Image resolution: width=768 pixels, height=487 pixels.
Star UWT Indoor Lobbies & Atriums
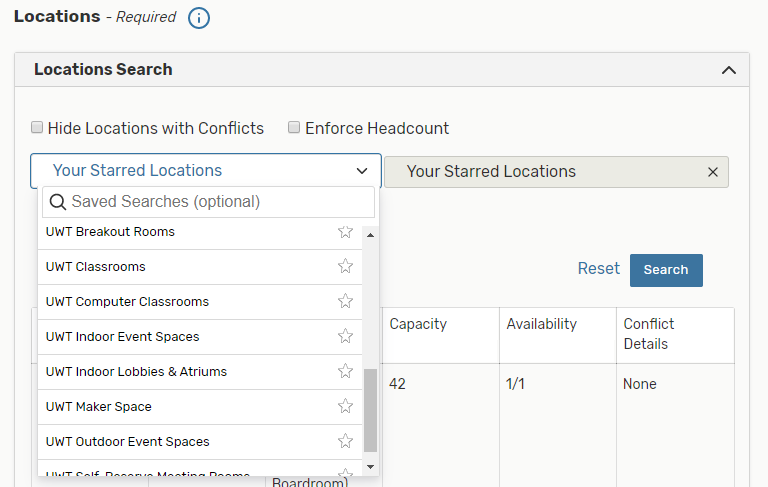pyautogui.click(x=345, y=371)
